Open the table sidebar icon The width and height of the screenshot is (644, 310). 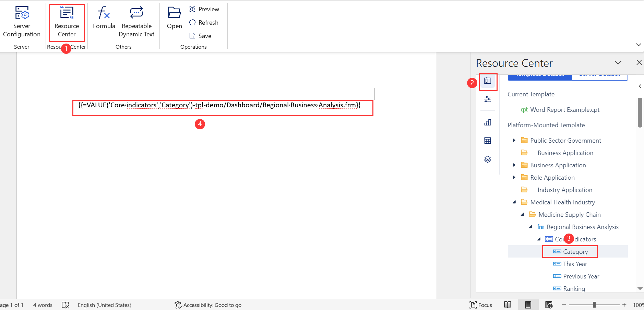(488, 141)
